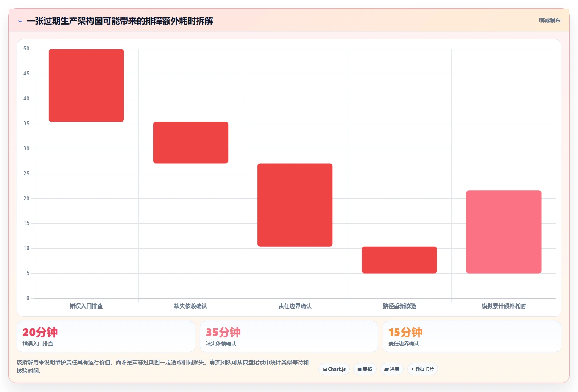Screen dimensions: 578x392
Task: Select the 进度 chip
Action: tap(392, 369)
